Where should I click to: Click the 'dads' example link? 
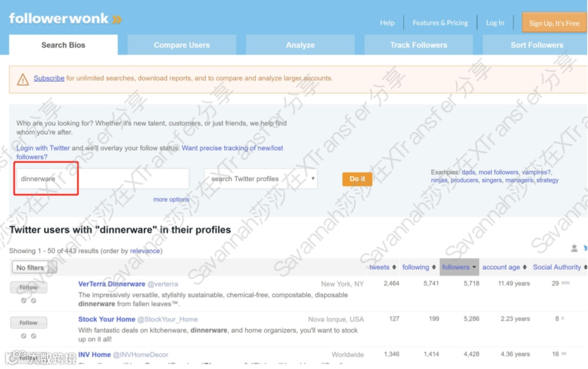(x=468, y=172)
